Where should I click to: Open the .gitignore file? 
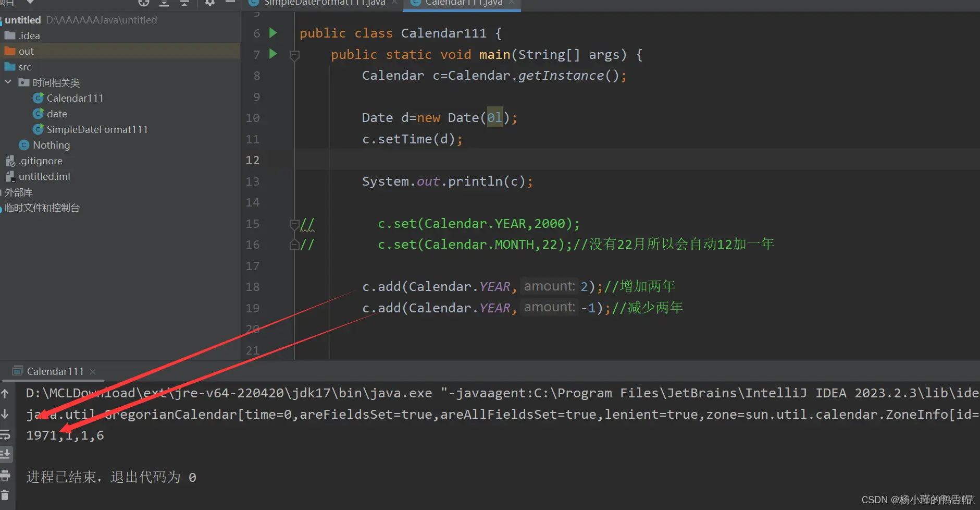point(34,161)
